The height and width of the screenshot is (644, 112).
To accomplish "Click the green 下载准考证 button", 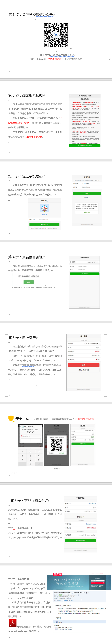I will pos(83,444).
